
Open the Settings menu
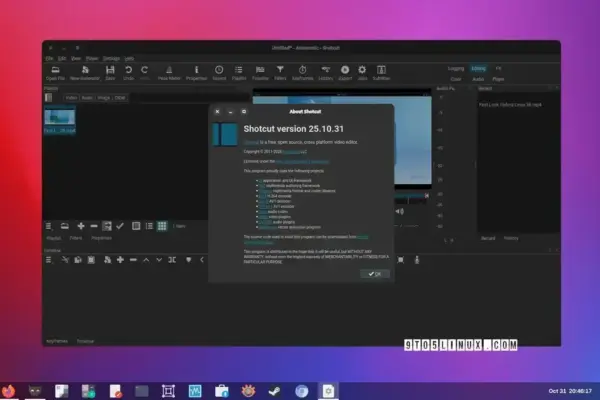pyautogui.click(x=111, y=59)
